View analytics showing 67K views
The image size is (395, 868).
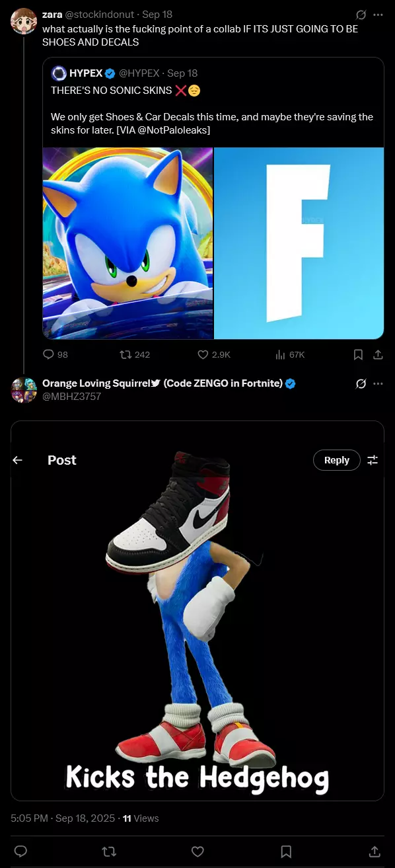290,354
